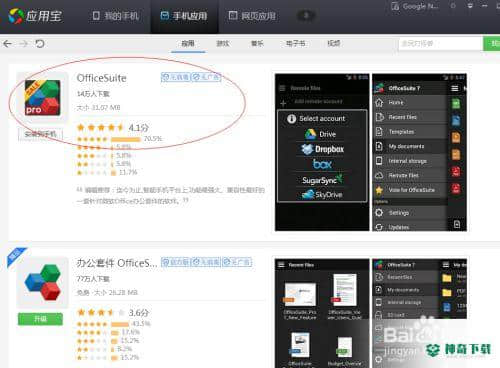Open 办公套件 Recent files screenshot thumbnail
The height and width of the screenshot is (368, 500).
[x=322, y=313]
